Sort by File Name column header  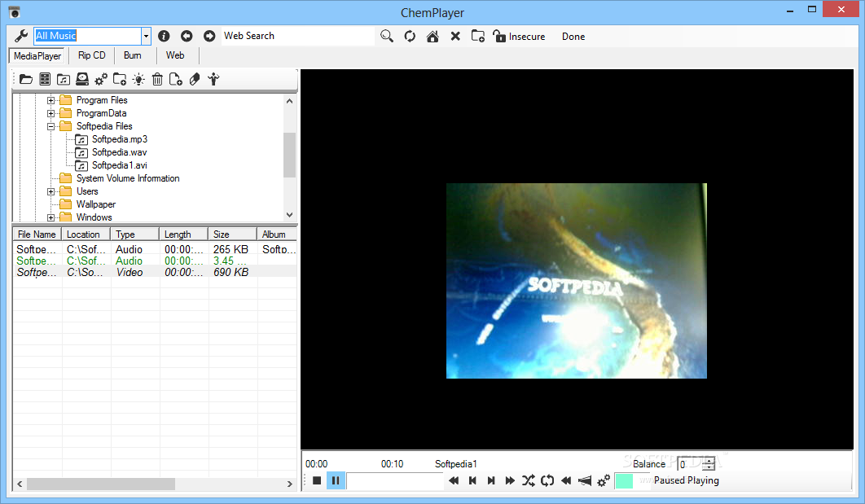pos(37,234)
